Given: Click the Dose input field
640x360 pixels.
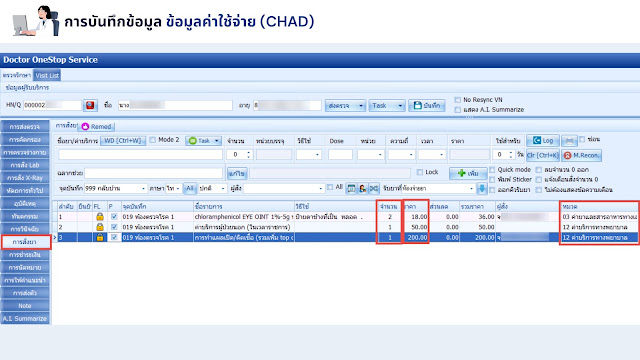Looking at the screenshot, I should tap(340, 155).
